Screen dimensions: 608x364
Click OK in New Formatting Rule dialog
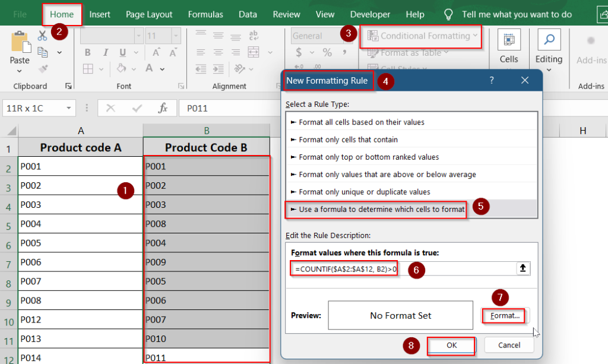point(451,345)
